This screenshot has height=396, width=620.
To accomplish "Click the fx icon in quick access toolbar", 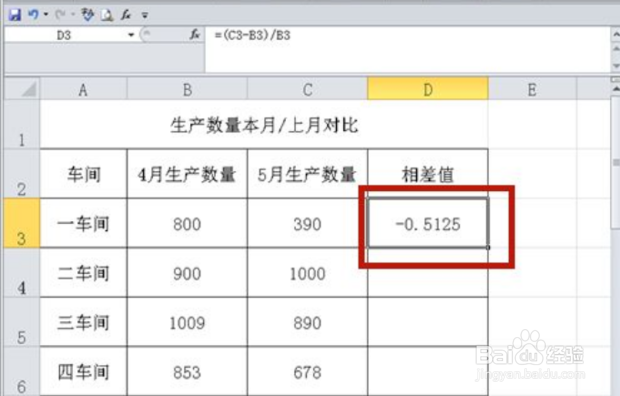I will tap(126, 15).
